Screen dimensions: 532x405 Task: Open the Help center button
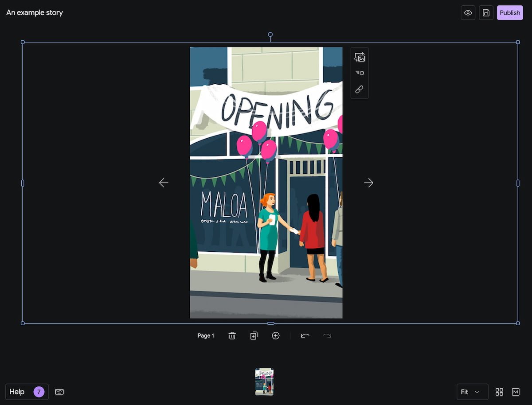click(27, 392)
